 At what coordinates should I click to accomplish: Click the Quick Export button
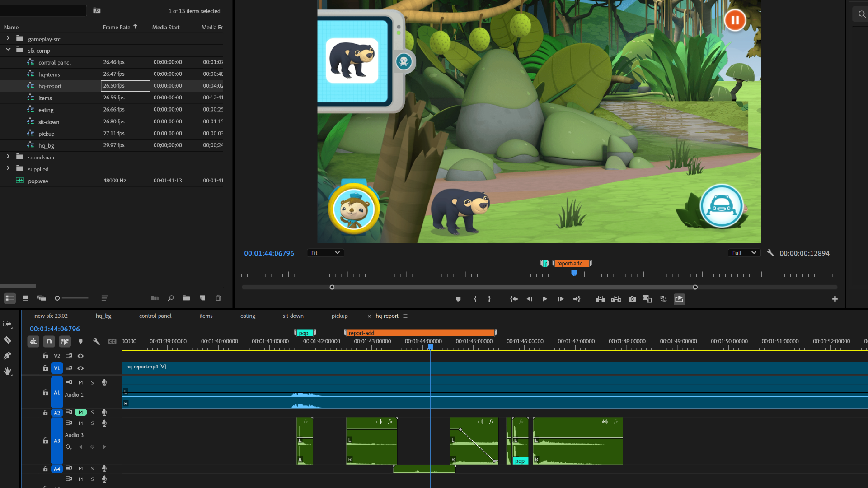point(679,299)
